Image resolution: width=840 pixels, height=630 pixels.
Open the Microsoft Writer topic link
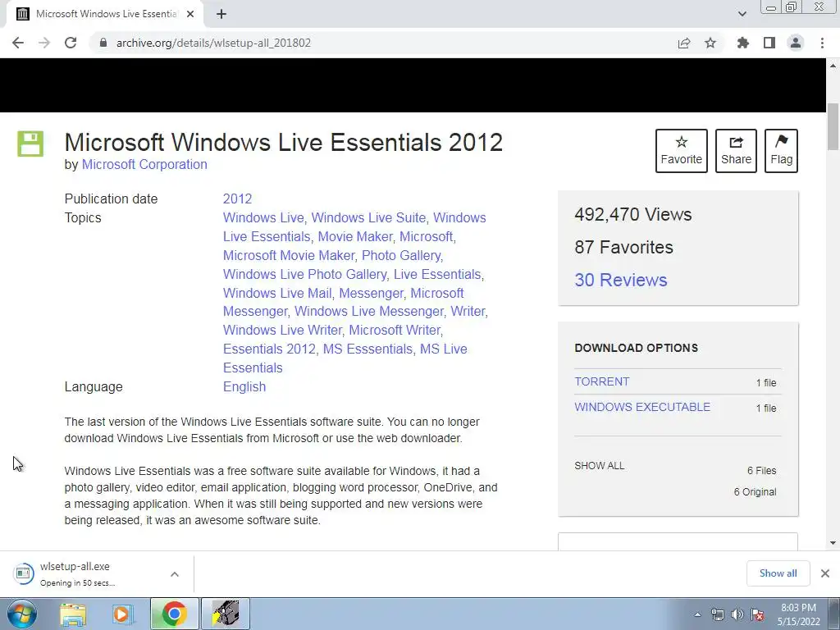[395, 330]
